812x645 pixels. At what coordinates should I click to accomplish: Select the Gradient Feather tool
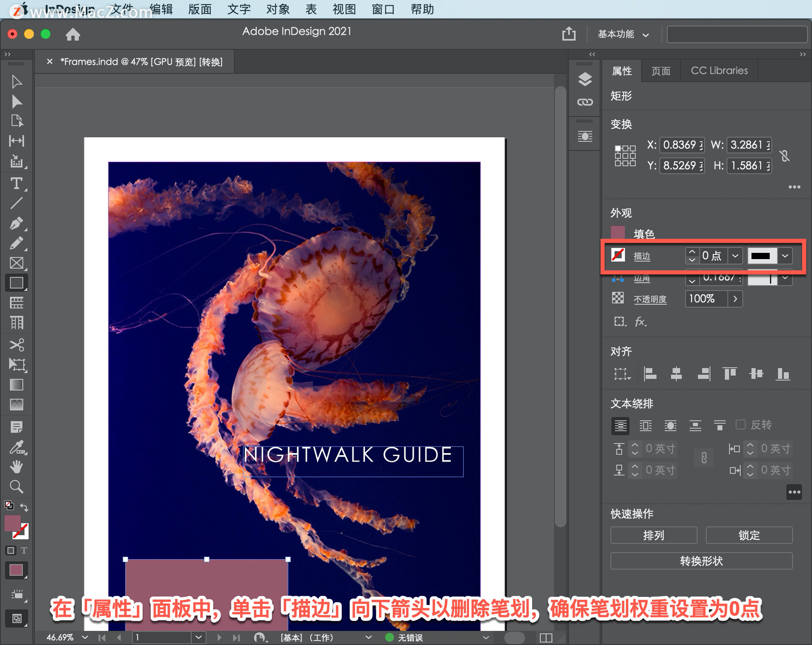click(16, 404)
